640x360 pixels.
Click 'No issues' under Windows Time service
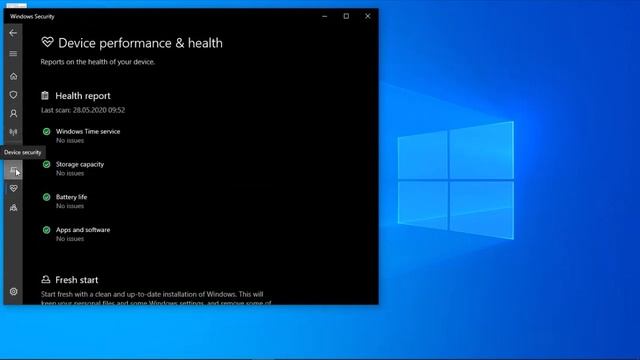point(70,140)
